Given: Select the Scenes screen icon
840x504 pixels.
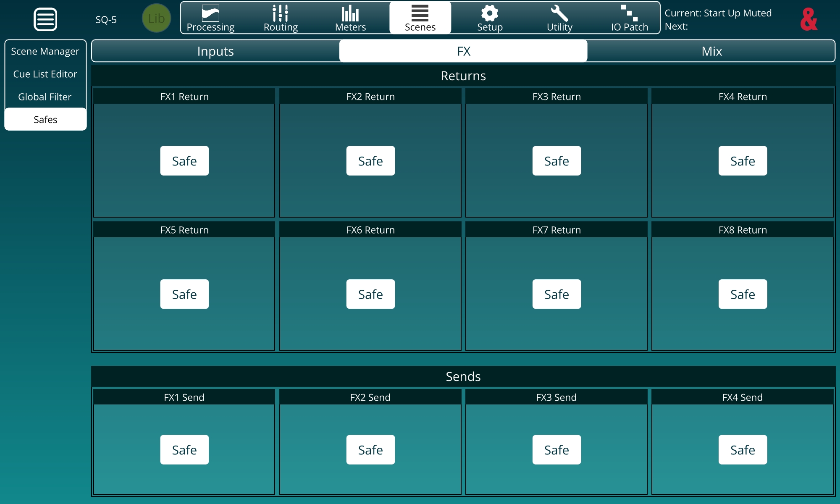Looking at the screenshot, I should pos(420,18).
